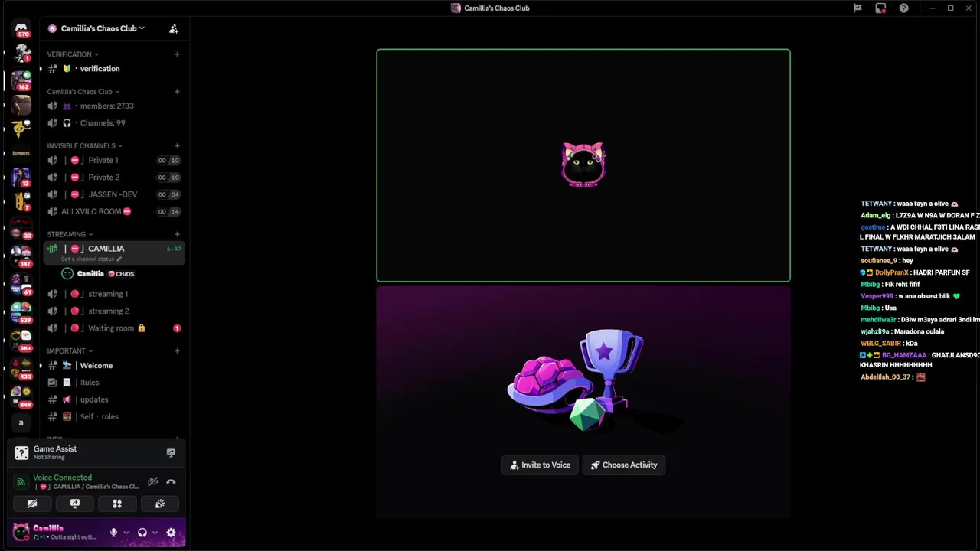Image resolution: width=980 pixels, height=551 pixels.
Task: Click DollyPranX chat message in overlay
Action: click(915, 272)
